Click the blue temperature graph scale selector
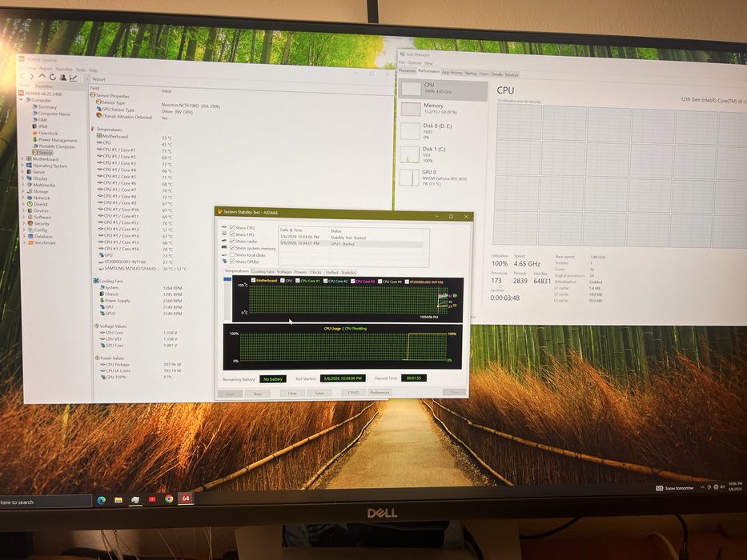The height and width of the screenshot is (560, 747). [227, 279]
